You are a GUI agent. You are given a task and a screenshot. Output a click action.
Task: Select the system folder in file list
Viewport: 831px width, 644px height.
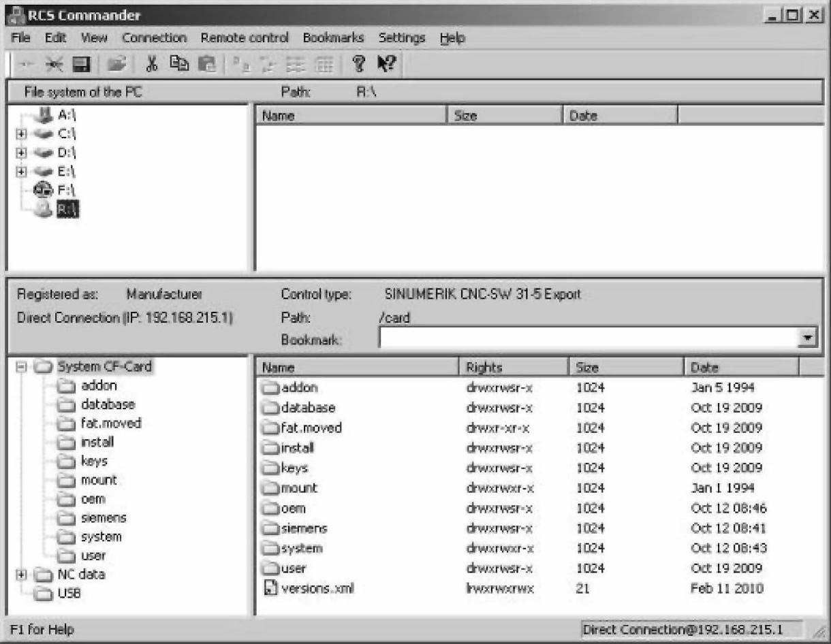[x=300, y=548]
